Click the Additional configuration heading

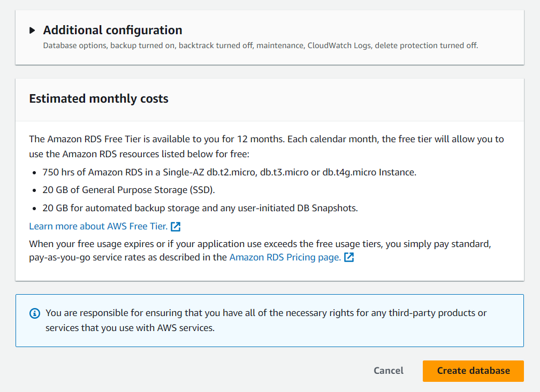(112, 30)
